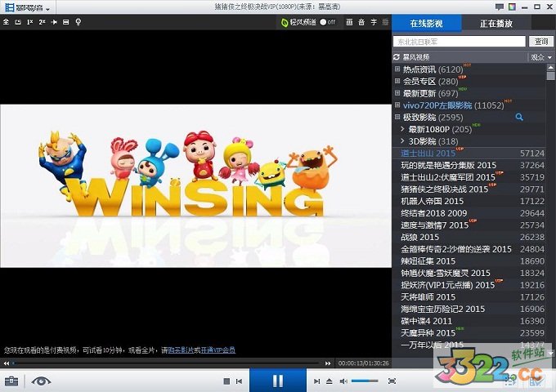Click the rewind double-arrow button
556x392 pixels.
point(7,363)
